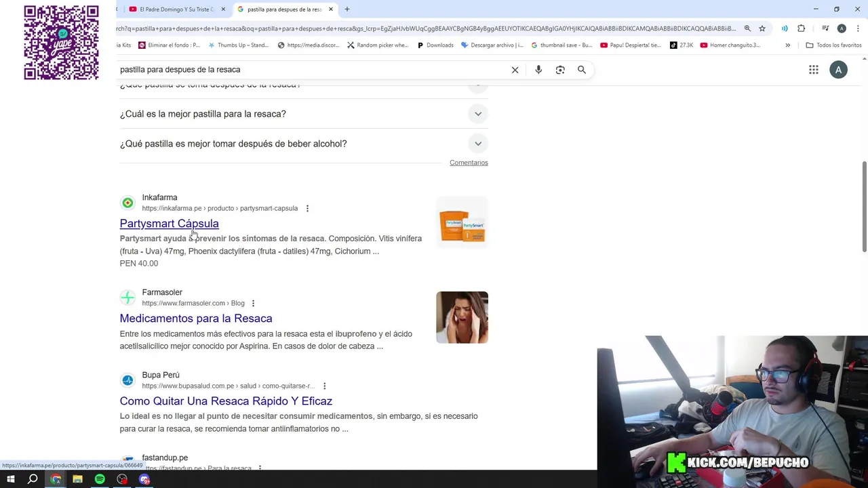Switch to Discord in the taskbar
The height and width of the screenshot is (488, 868).
point(144,479)
